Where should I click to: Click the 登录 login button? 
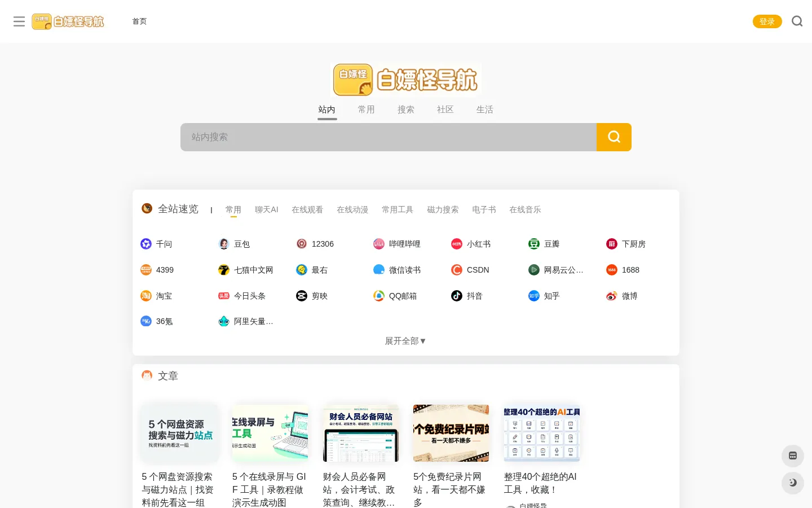coord(767,21)
